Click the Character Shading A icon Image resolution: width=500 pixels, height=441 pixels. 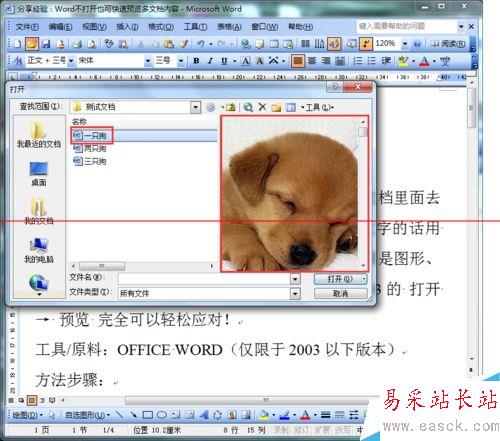(259, 61)
